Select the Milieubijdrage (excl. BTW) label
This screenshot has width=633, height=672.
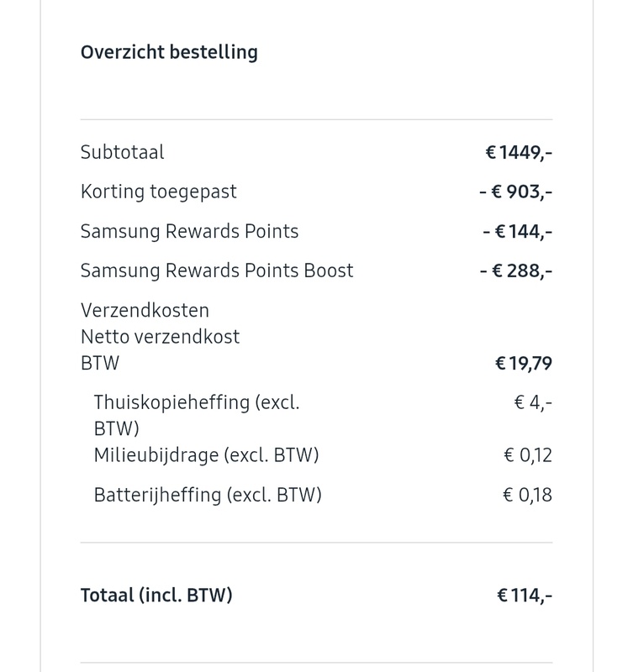(x=206, y=455)
